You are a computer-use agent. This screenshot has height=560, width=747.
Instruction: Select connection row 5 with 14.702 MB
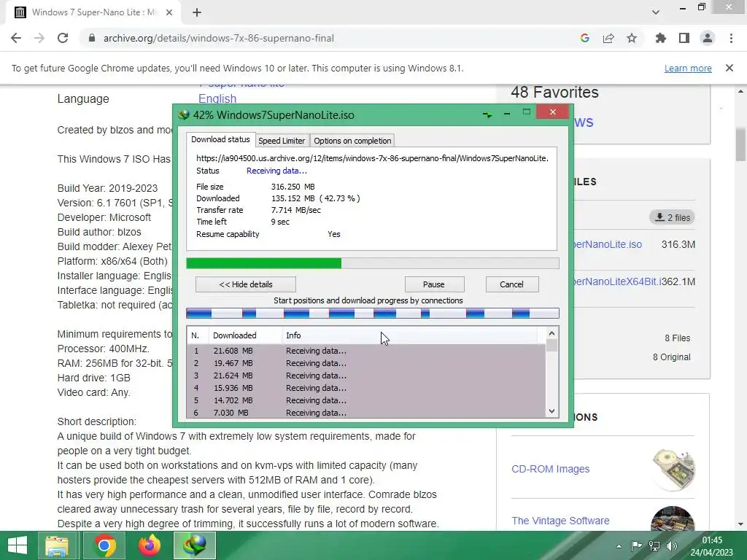click(x=366, y=400)
